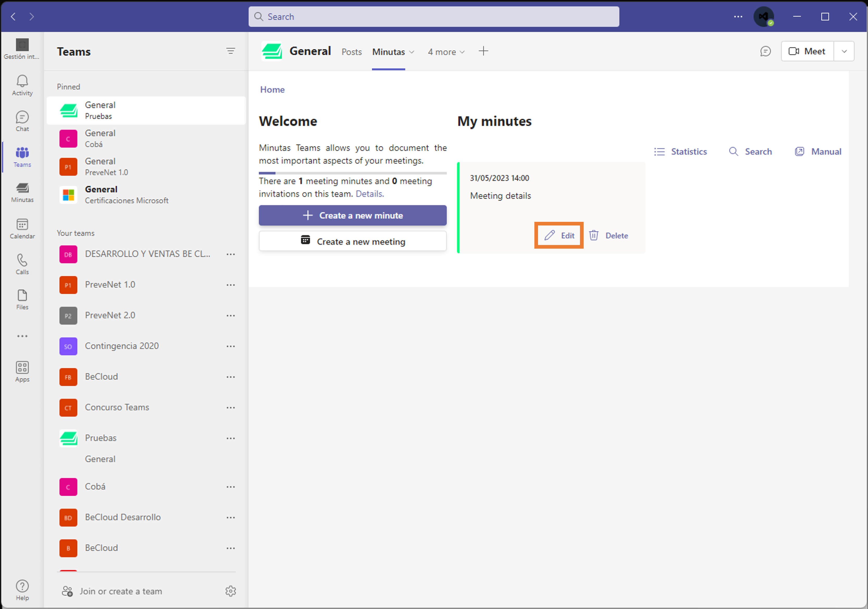Open Search in My minutes
The width and height of the screenshot is (868, 609).
coord(751,152)
